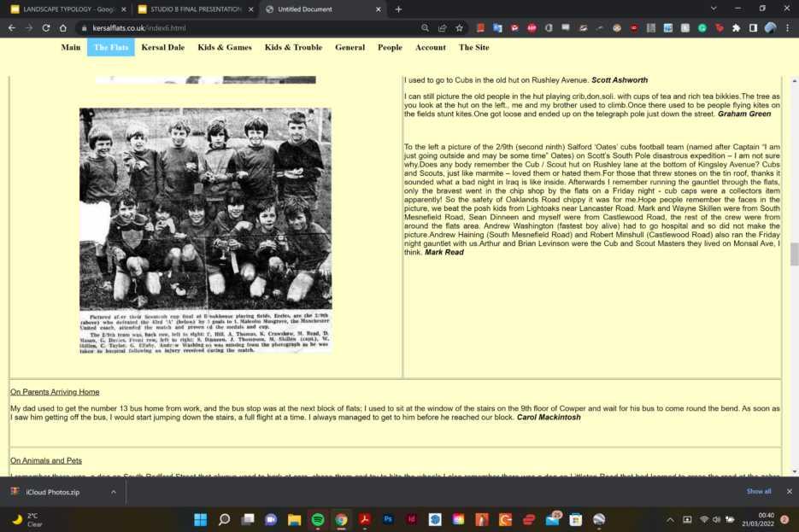Expand options for iCloud Photos.zip download
This screenshot has width=799, height=532.
pyautogui.click(x=114, y=492)
